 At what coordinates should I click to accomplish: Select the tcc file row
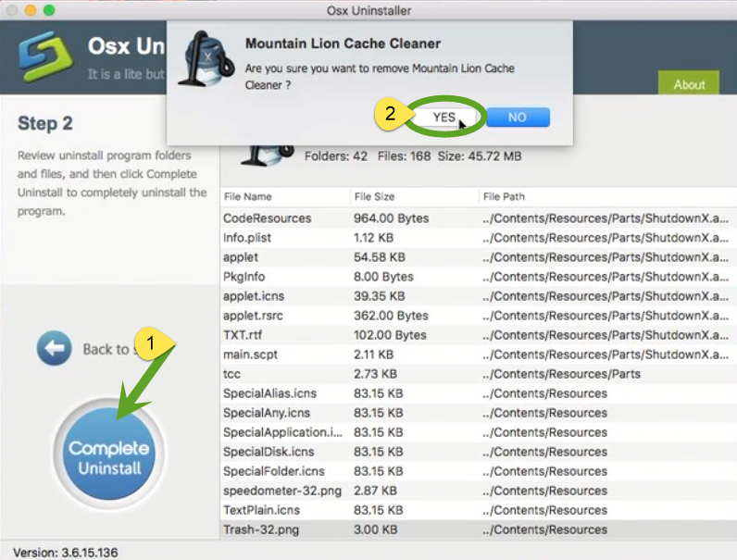pyautogui.click(x=478, y=374)
